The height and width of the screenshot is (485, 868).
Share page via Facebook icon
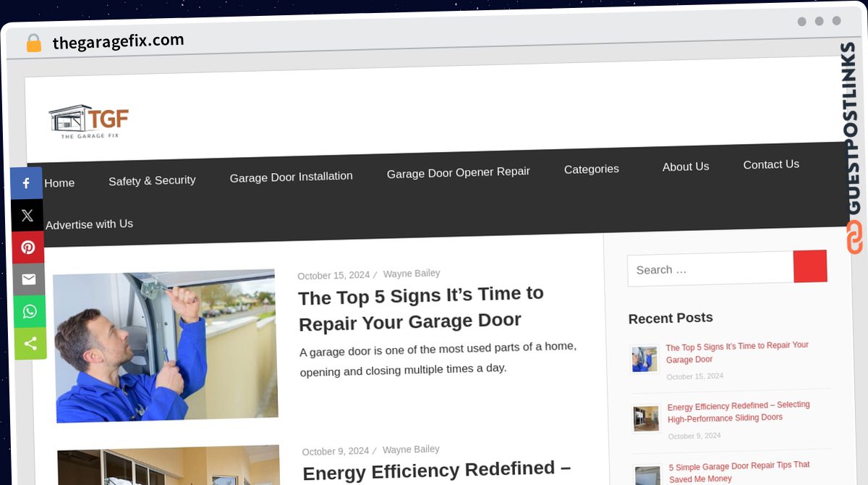(x=27, y=183)
